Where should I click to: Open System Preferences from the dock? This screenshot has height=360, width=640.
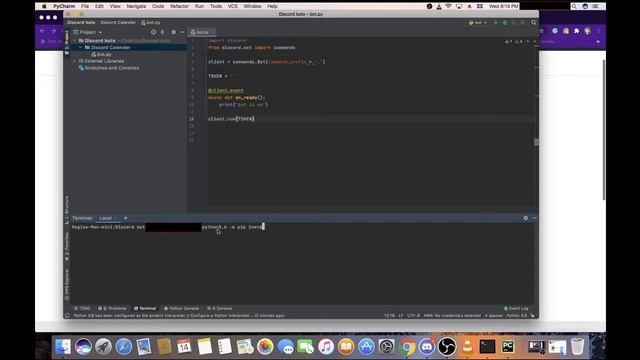pyautogui.click(x=387, y=347)
